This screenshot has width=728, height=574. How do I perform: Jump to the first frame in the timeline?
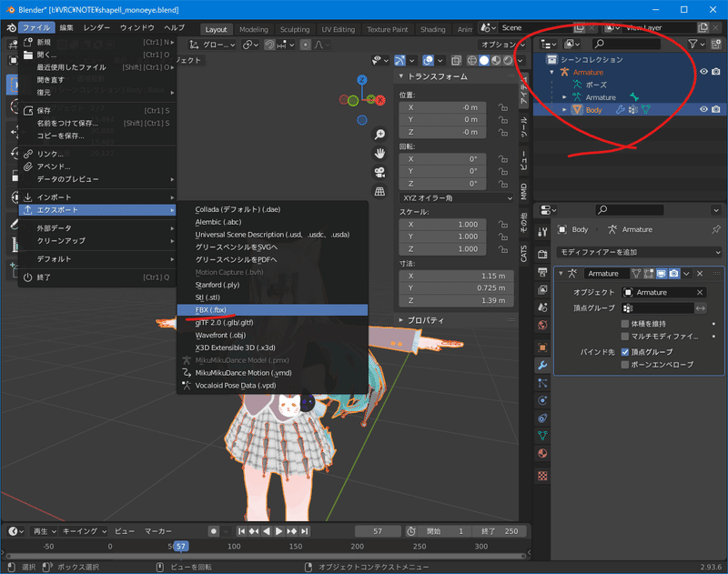click(241, 531)
